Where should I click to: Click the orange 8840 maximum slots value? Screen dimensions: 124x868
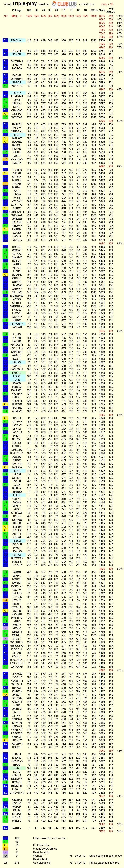pos(102,16)
